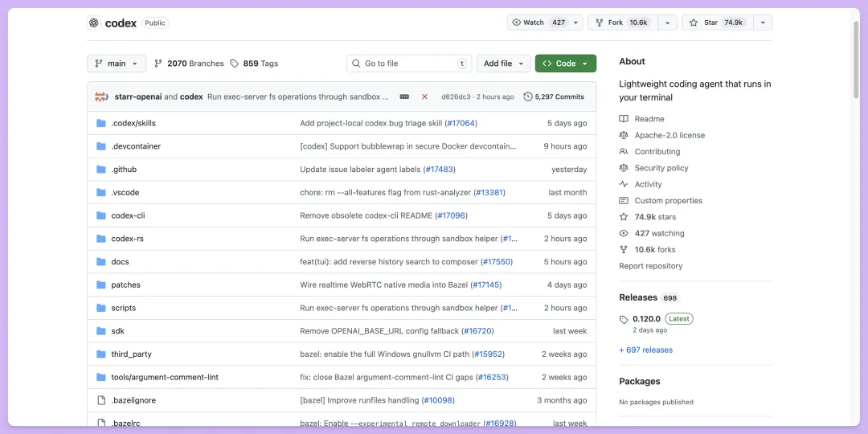This screenshot has height=434, width=868.
Task: Click the Fork button showing 10.6k
Action: 624,23
